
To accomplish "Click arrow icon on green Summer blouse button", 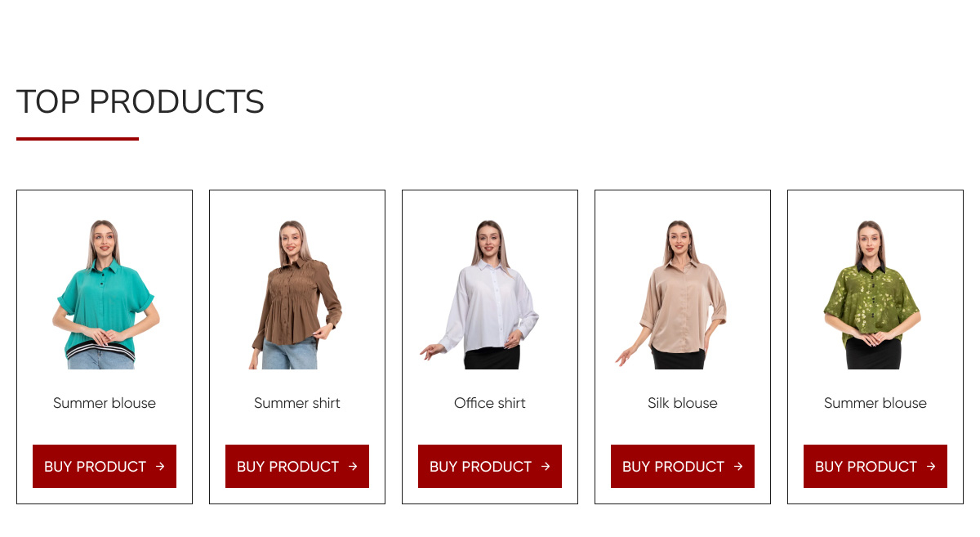I will pos(931,467).
